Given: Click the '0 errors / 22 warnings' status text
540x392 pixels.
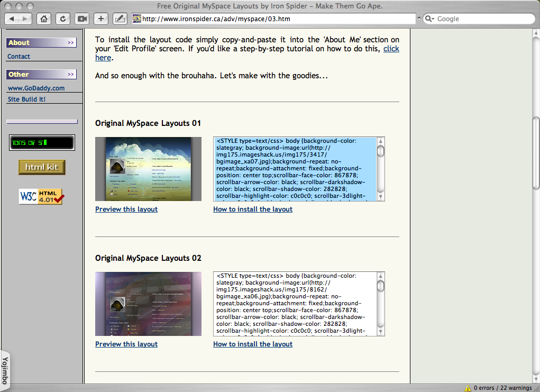Looking at the screenshot, I should tap(502, 388).
